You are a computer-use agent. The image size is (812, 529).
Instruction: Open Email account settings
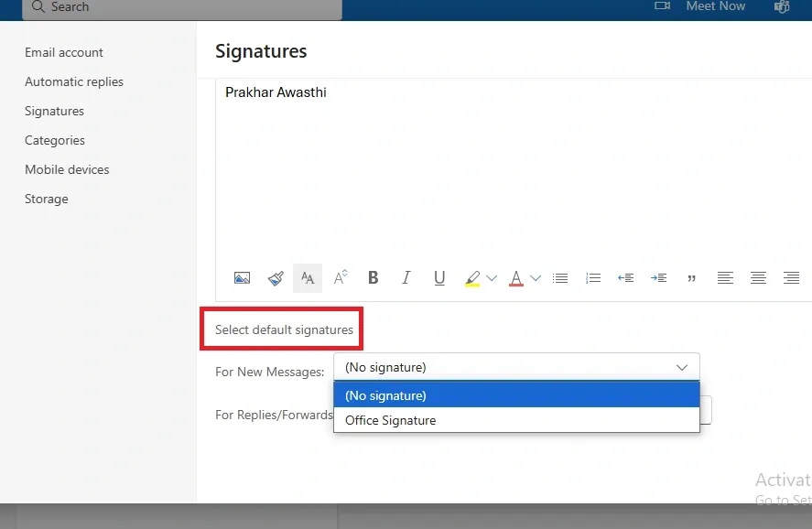pos(64,52)
